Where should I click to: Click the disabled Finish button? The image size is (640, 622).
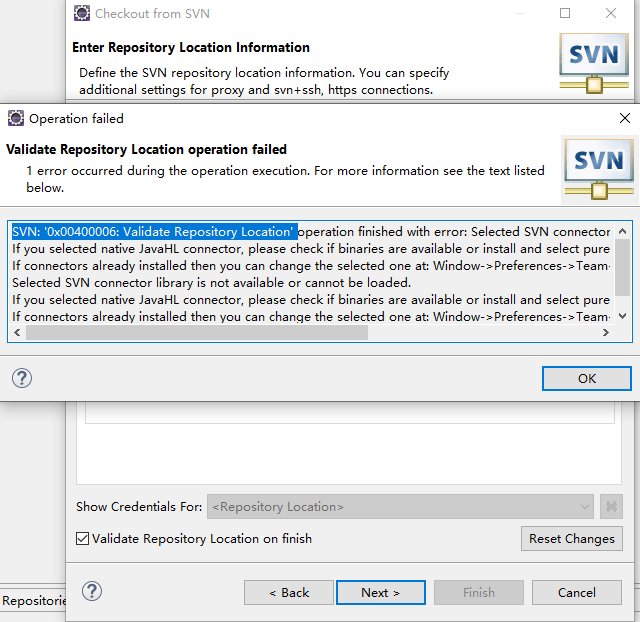(479, 592)
